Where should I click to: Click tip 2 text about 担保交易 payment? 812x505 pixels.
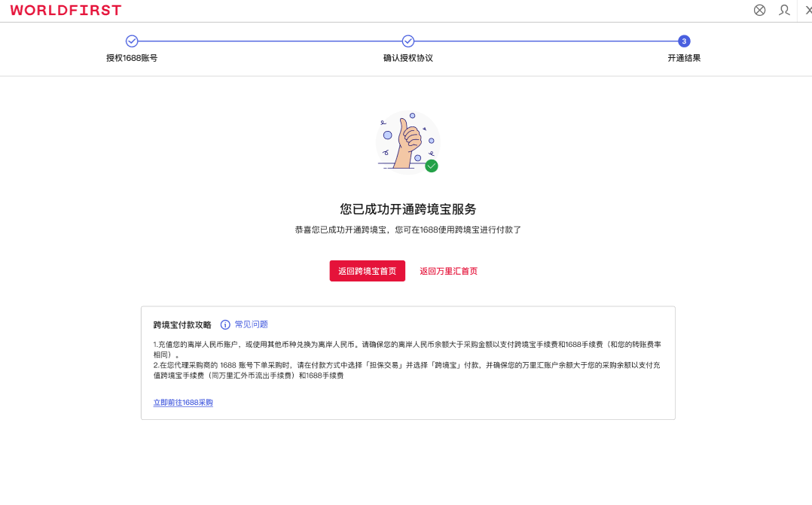click(407, 370)
